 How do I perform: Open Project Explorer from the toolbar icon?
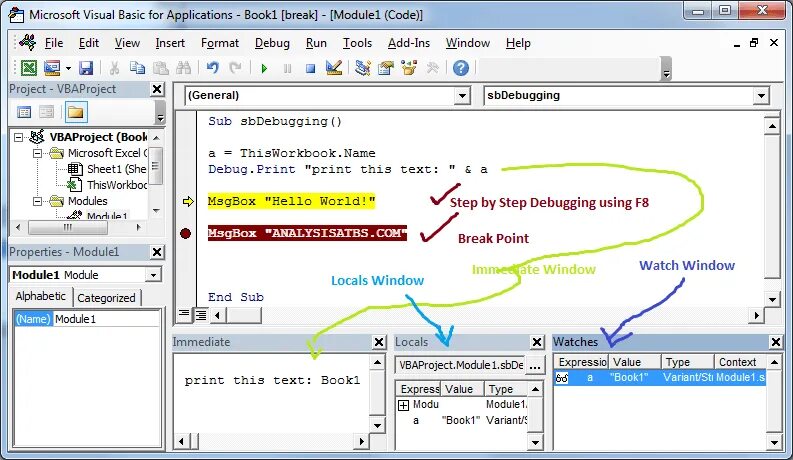point(363,68)
